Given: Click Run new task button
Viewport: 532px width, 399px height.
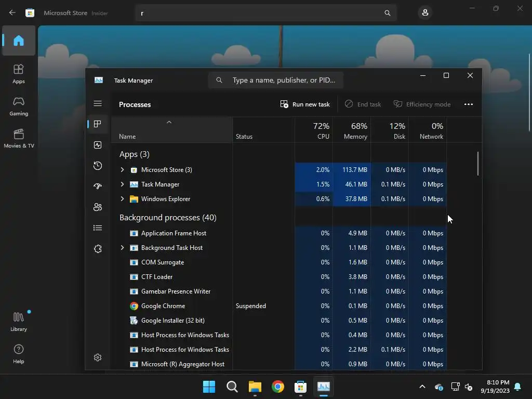Looking at the screenshot, I should 304,104.
